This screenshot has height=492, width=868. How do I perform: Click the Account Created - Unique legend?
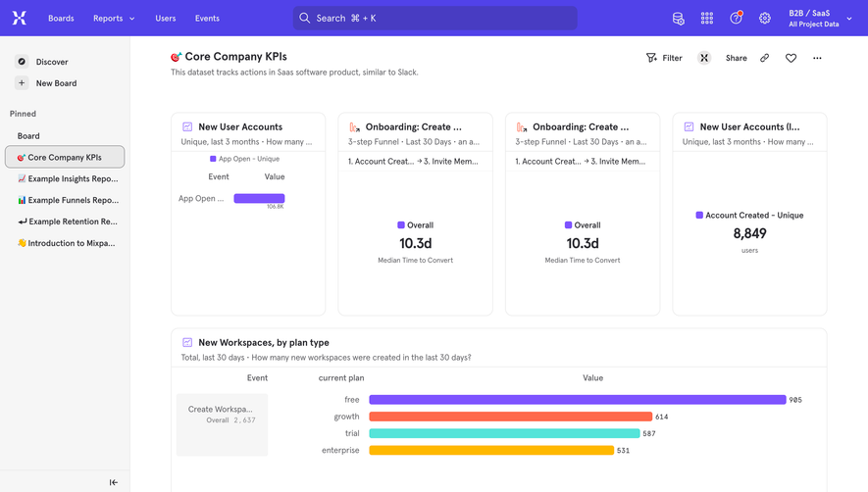[x=749, y=216]
